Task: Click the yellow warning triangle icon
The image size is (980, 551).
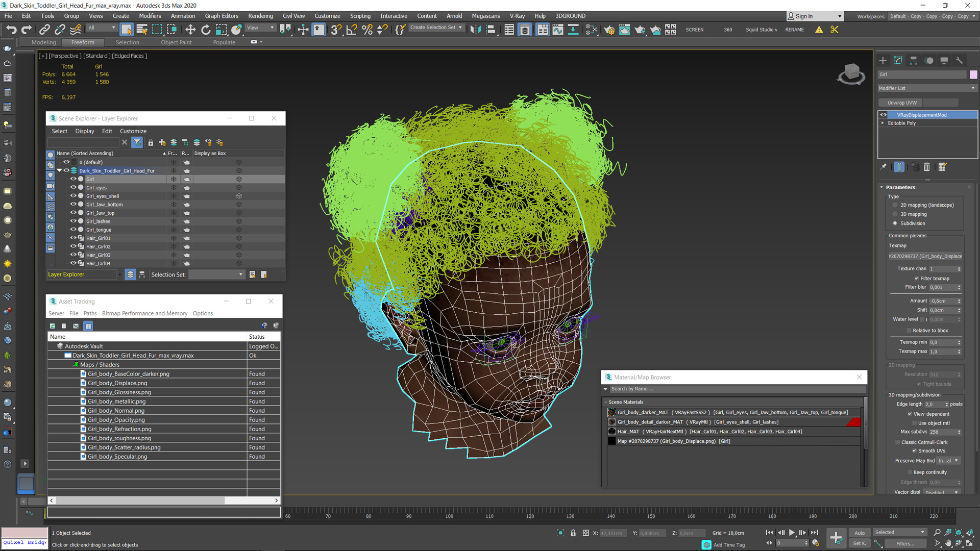Action: click(819, 30)
